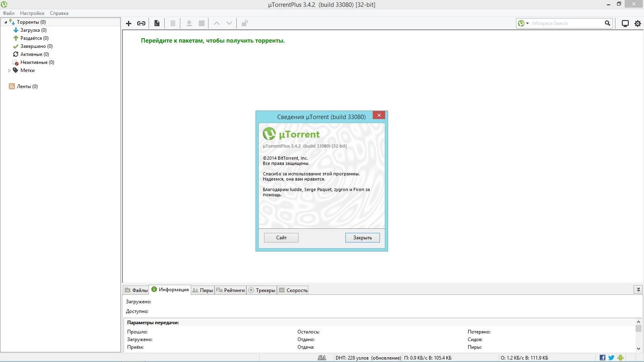Click the Закрыть button in about dialog

click(362, 237)
